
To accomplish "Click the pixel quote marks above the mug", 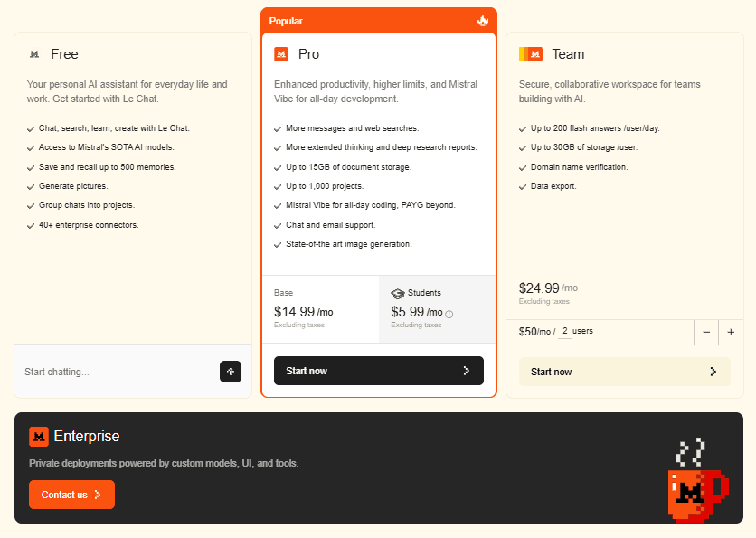I will (690, 451).
